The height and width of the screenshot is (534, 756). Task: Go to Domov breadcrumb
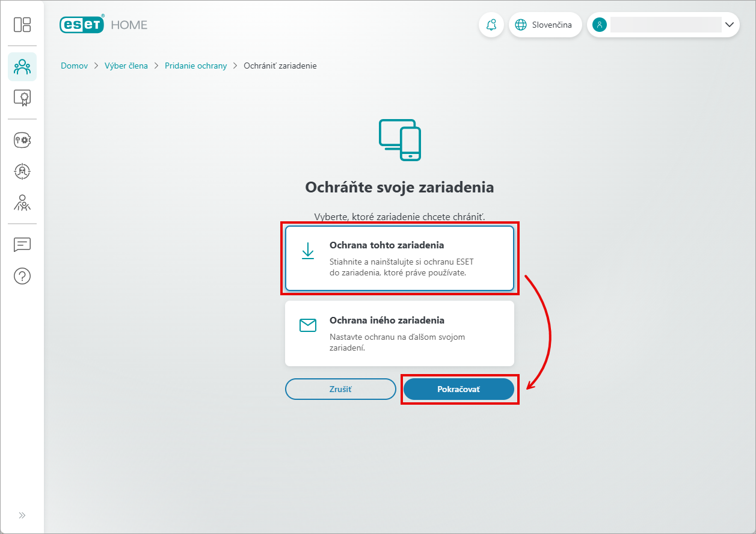pos(74,66)
